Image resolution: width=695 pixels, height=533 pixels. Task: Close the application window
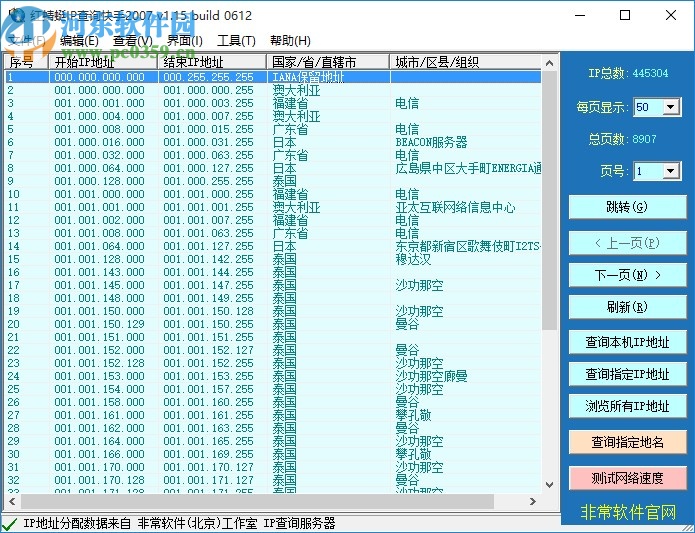(671, 16)
